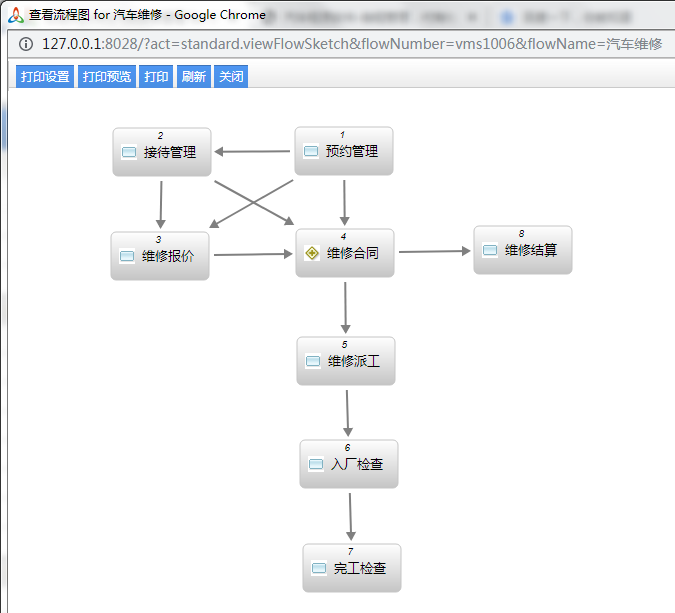Screen dimensions: 675x613
Task: Refresh the flowchart with 刷新
Action: tap(193, 77)
